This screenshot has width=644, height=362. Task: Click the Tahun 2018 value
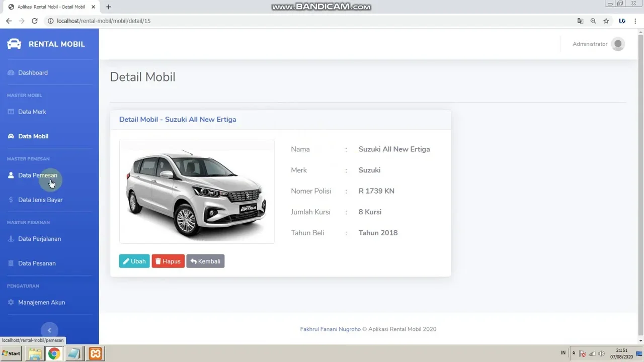click(x=378, y=233)
